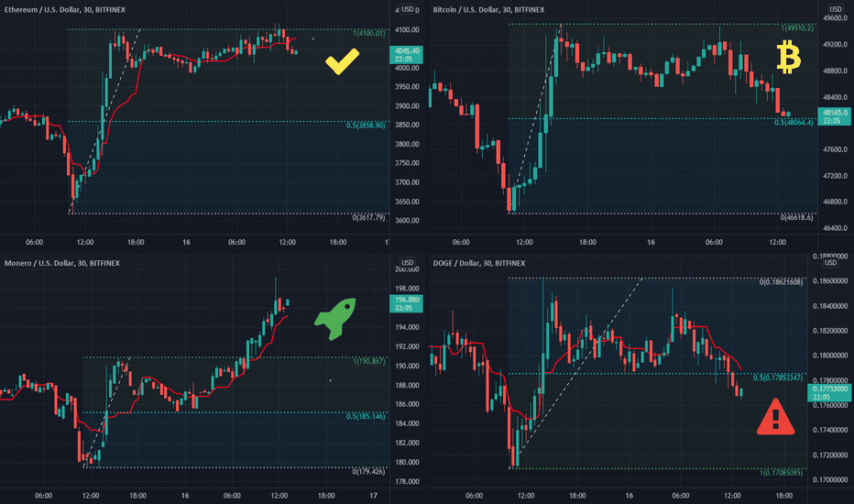Viewport: 854px width, 504px height.
Task: Click the 46400.0 tick on Bitcoin price axis
Action: 836,228
